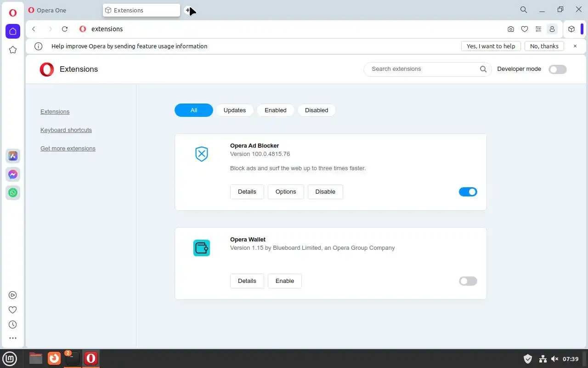Viewport: 588px width, 368px height.
Task: Click the search magnifier in extensions search
Action: (x=483, y=69)
